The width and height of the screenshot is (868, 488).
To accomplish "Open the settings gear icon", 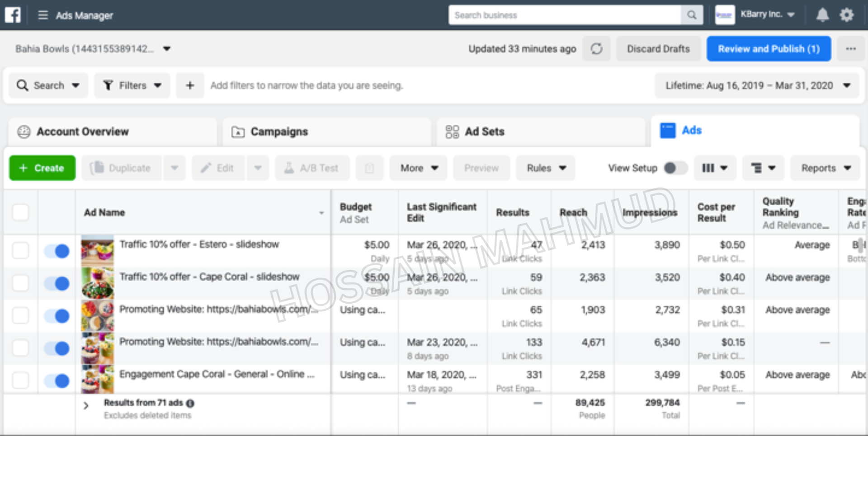I will click(847, 15).
